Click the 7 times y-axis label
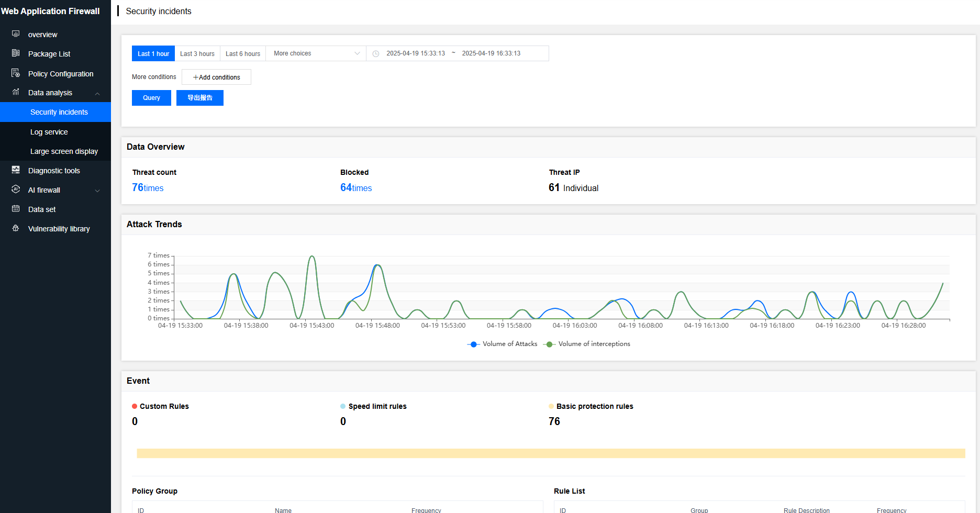 tap(159, 255)
